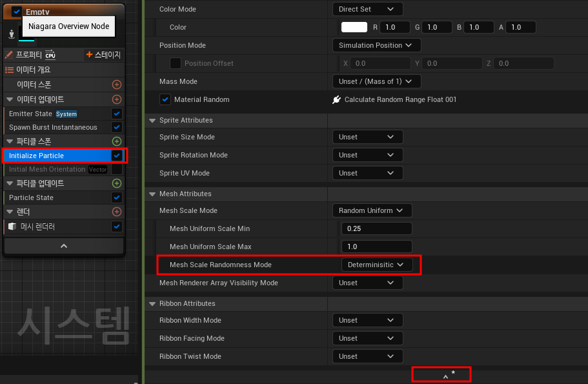Viewport: 588px width, 384px height.
Task: Enable the Initial Mesh Orientation module
Action: [x=117, y=169]
